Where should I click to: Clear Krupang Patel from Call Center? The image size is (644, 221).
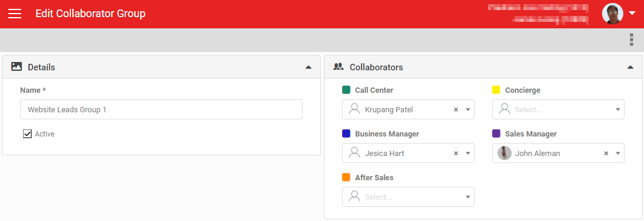[456, 110]
